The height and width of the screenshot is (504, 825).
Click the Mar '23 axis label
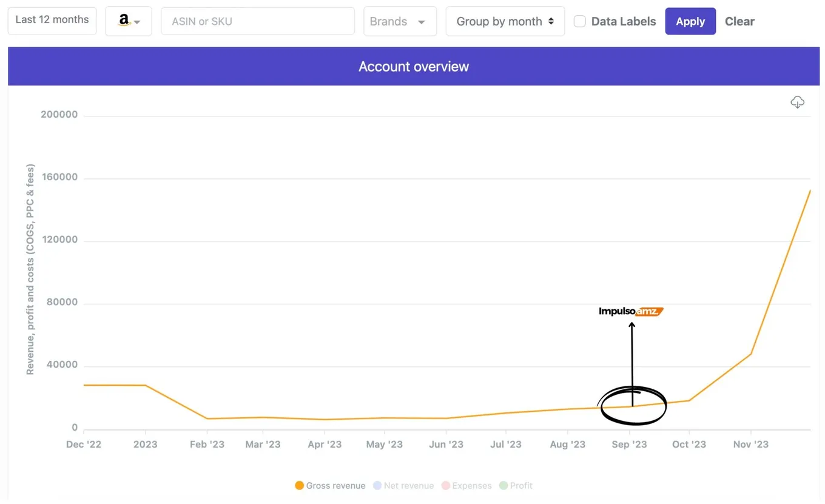pos(263,444)
